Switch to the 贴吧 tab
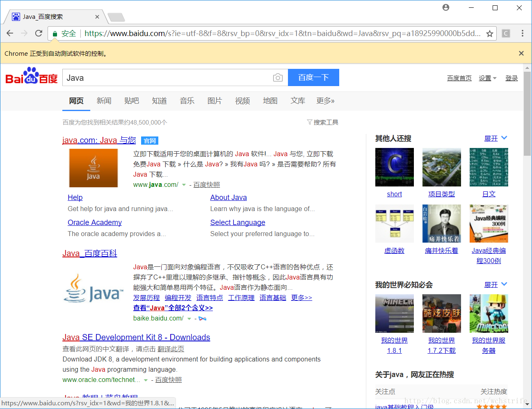Screen dimensions: 532x409 coord(132,101)
